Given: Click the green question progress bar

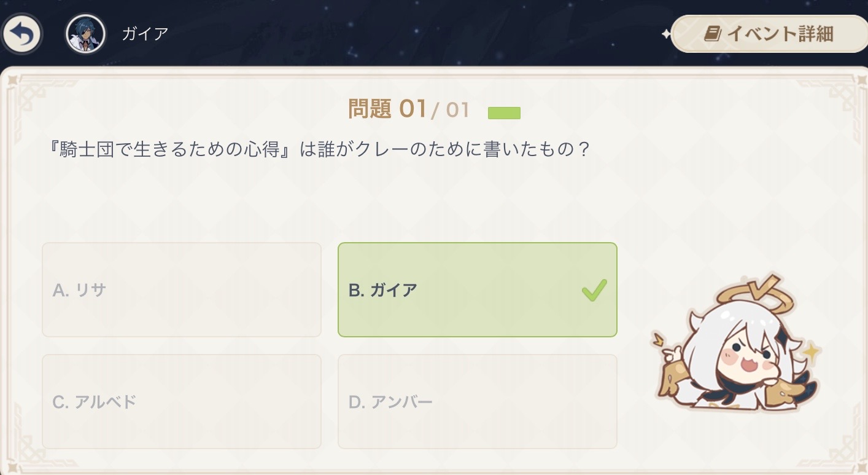Looking at the screenshot, I should click(504, 113).
